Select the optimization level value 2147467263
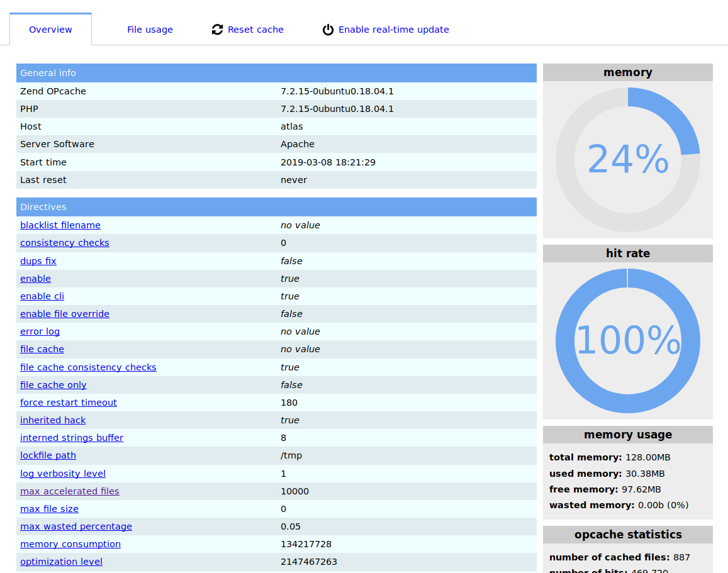This screenshot has height=573, width=728. (x=309, y=562)
